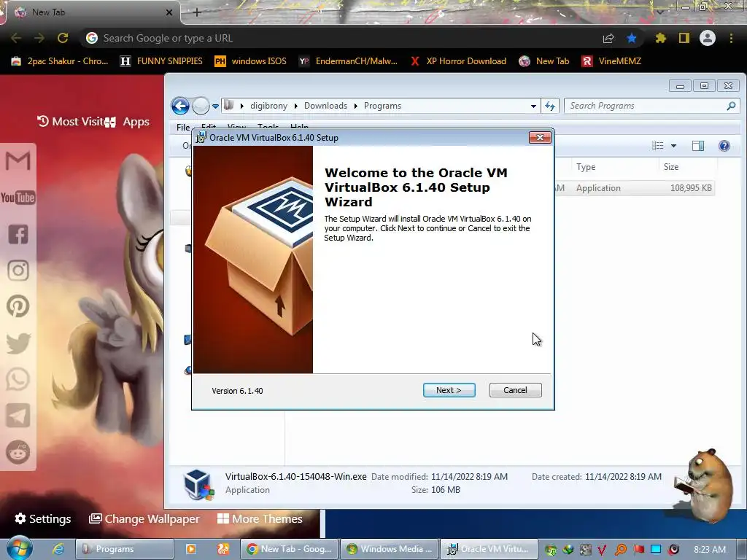Switch to Windows Media taskbar button
This screenshot has width=747, height=560.
[390, 549]
